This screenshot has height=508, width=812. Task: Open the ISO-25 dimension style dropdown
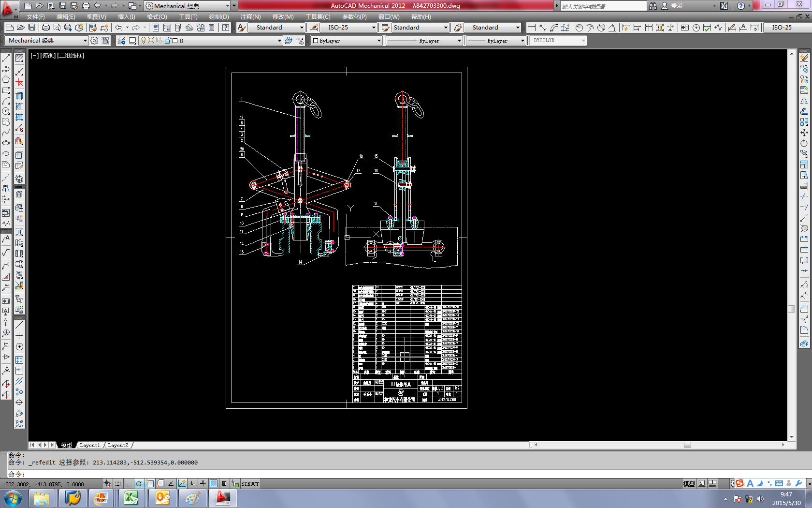(348, 28)
